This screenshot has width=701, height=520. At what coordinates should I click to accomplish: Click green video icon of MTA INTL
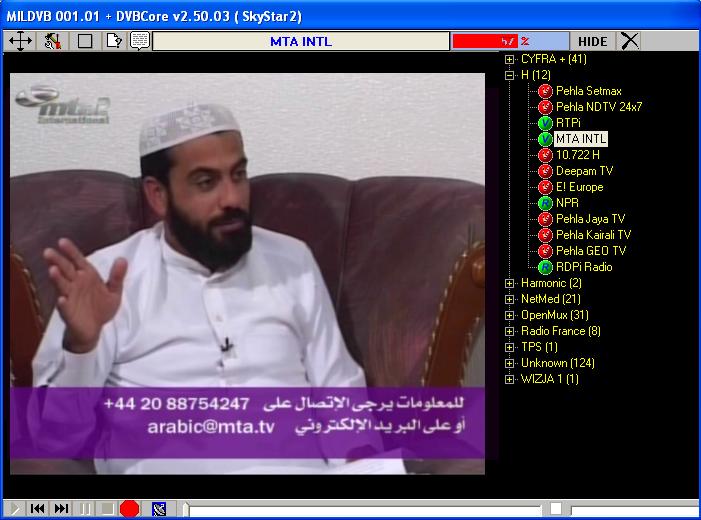pyautogui.click(x=545, y=139)
